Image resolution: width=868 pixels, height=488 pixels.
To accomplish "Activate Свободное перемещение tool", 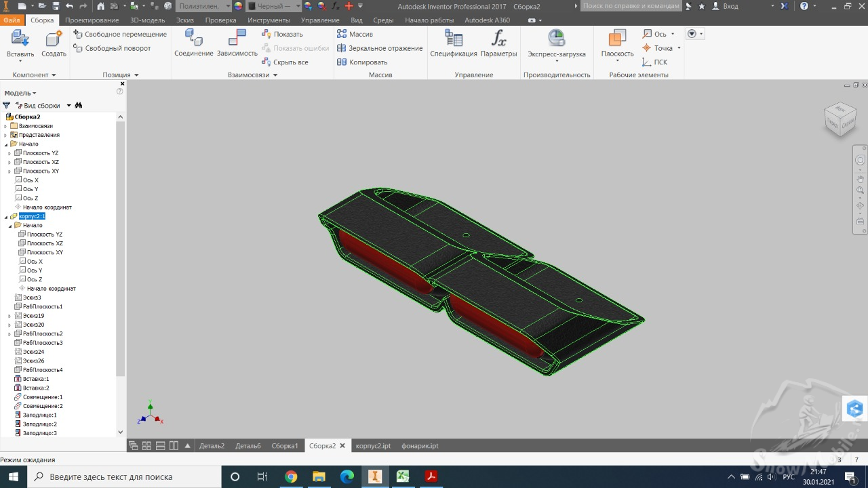I will point(120,34).
